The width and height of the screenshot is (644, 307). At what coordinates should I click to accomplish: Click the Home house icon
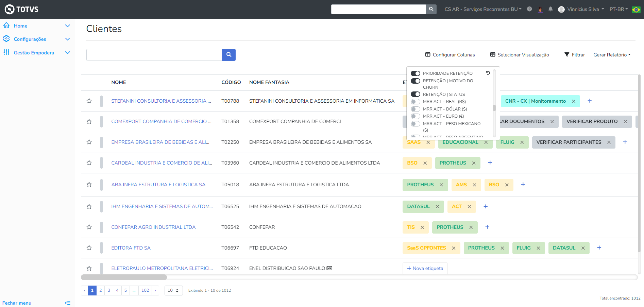[6, 25]
